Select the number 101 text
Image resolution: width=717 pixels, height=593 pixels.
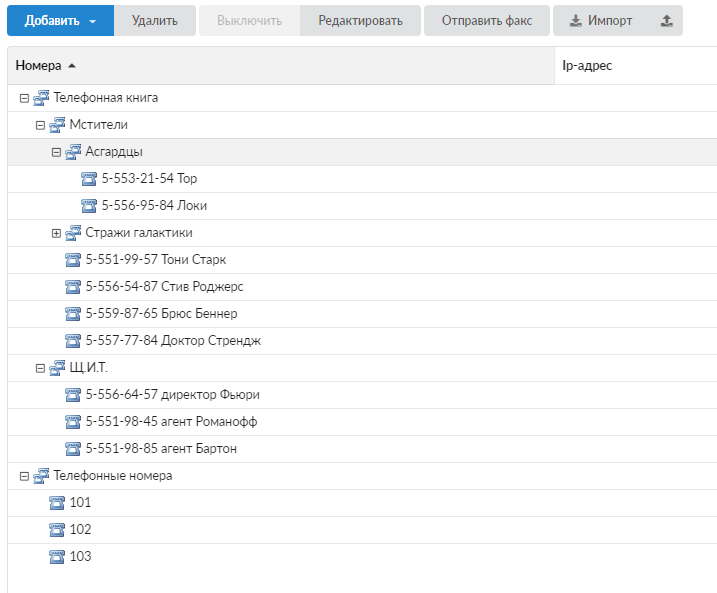[80, 502]
